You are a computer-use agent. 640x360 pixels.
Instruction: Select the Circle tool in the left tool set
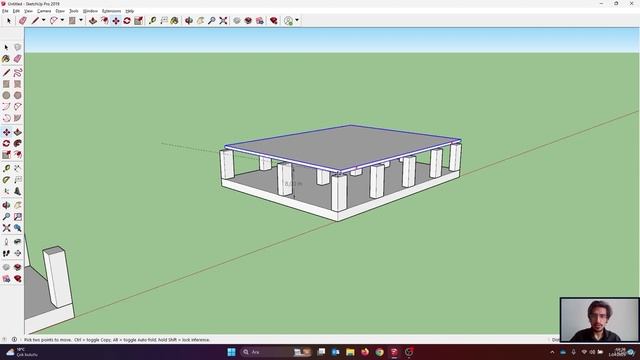(6, 95)
